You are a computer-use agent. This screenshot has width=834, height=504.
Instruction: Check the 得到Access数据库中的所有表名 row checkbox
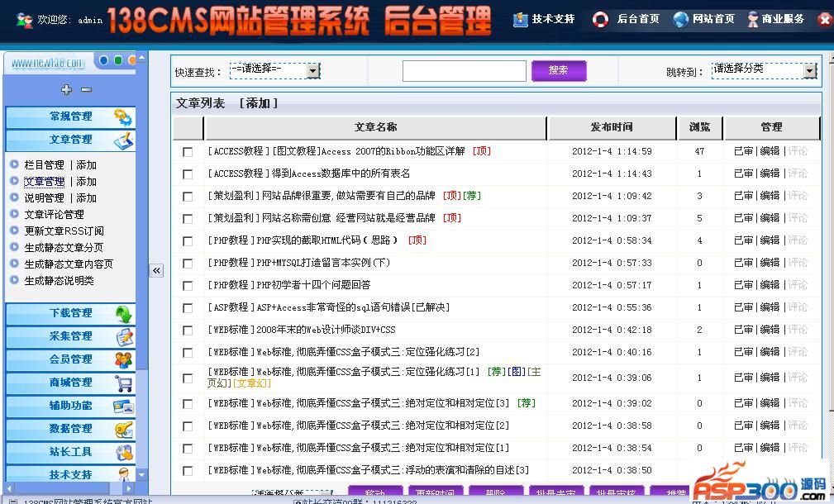point(188,174)
